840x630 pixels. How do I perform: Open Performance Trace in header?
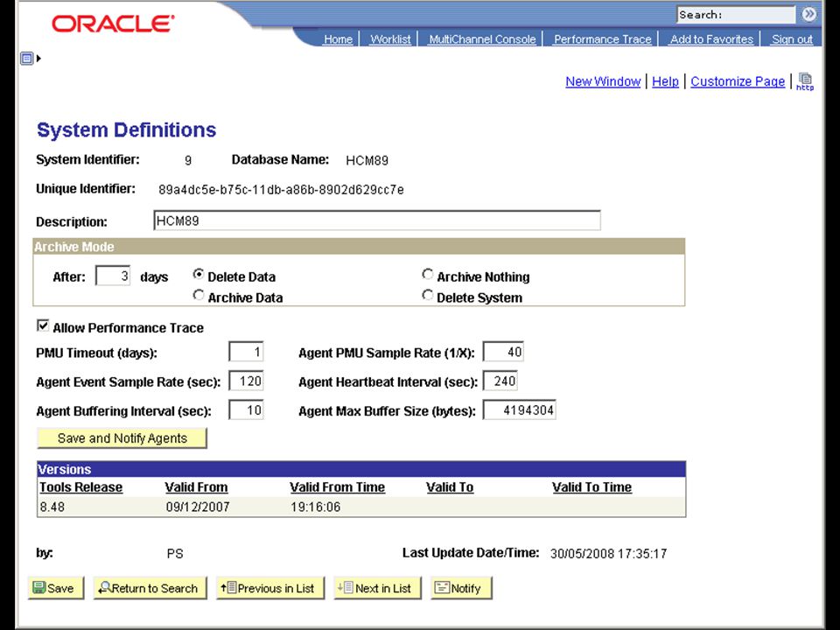click(603, 39)
